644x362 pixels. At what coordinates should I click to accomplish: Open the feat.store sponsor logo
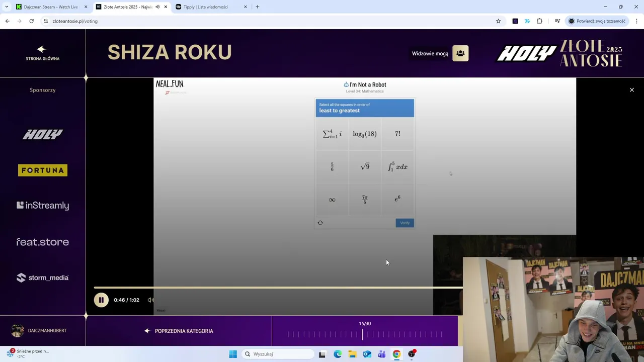click(x=43, y=242)
